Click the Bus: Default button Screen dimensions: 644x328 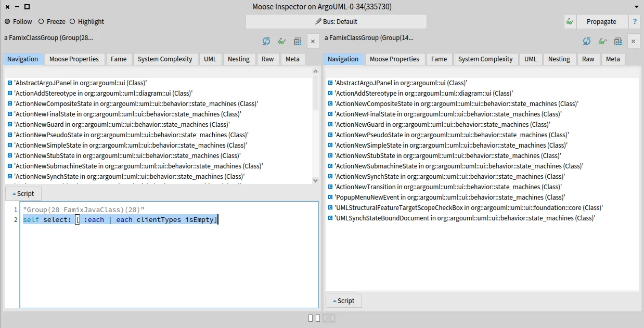[336, 21]
